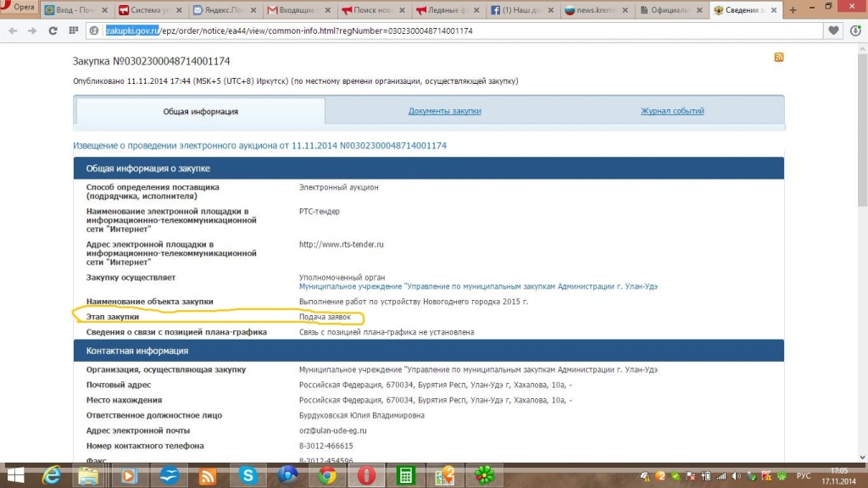Reload the page with the refresh icon
The height and width of the screenshot is (488, 868).
click(53, 30)
